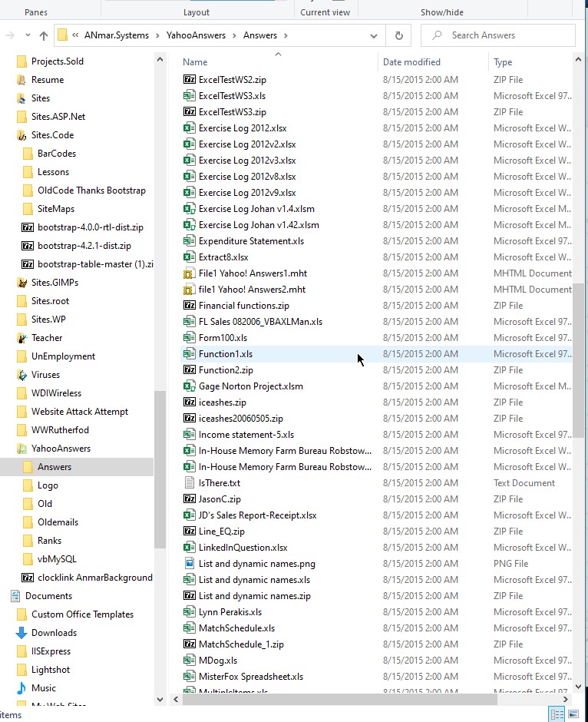Open dropdown arrow after Answers breadcrumb

(x=286, y=35)
